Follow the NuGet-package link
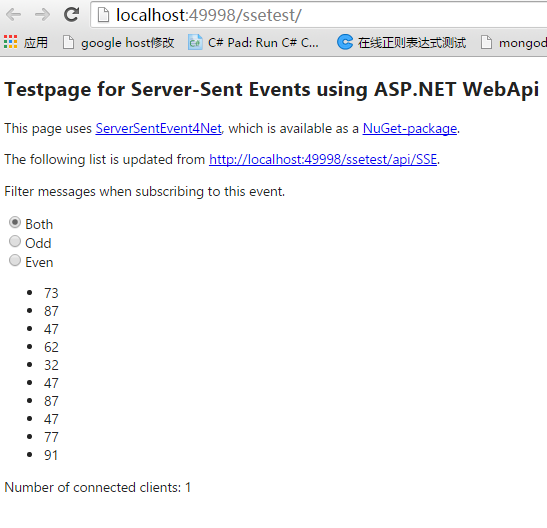 pyautogui.click(x=410, y=129)
